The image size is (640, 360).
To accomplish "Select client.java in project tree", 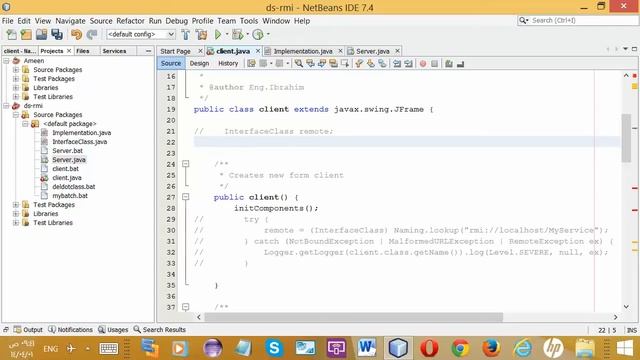I will (67, 178).
